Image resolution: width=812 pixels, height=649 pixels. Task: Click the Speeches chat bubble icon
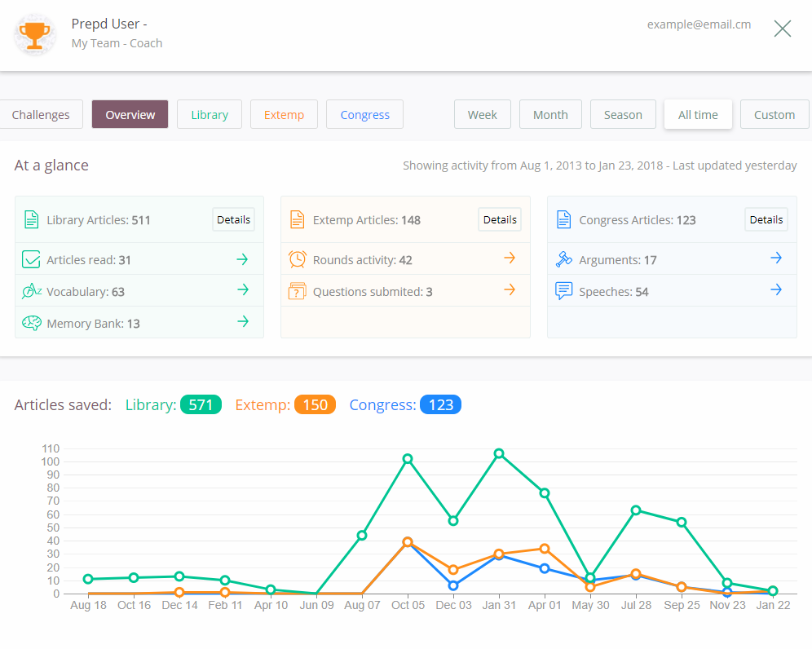click(563, 290)
